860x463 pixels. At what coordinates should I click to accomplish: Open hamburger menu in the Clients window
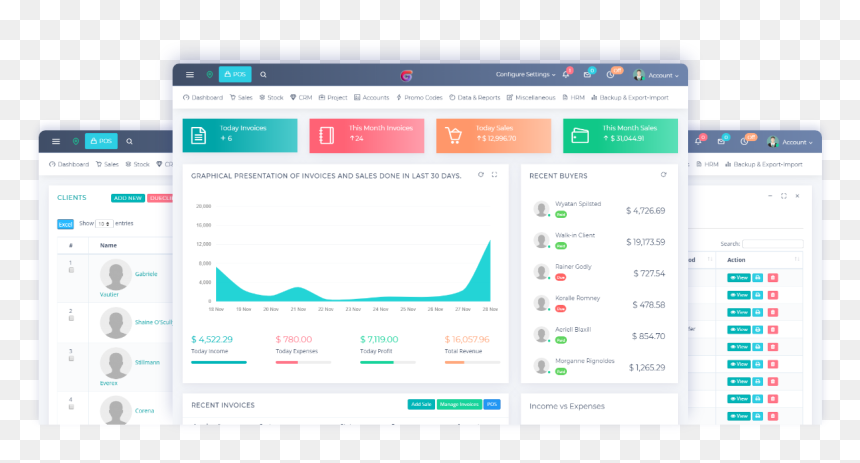click(x=56, y=142)
